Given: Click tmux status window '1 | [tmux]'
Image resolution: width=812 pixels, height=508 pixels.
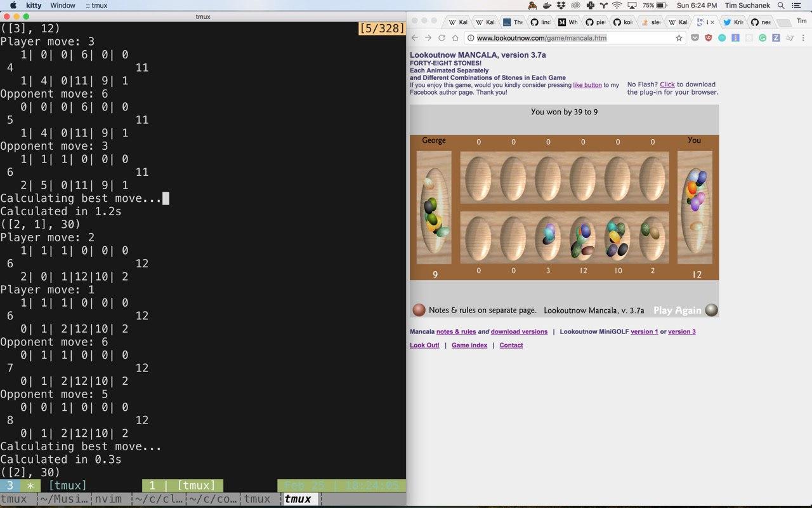Looking at the screenshot, I should point(182,486).
